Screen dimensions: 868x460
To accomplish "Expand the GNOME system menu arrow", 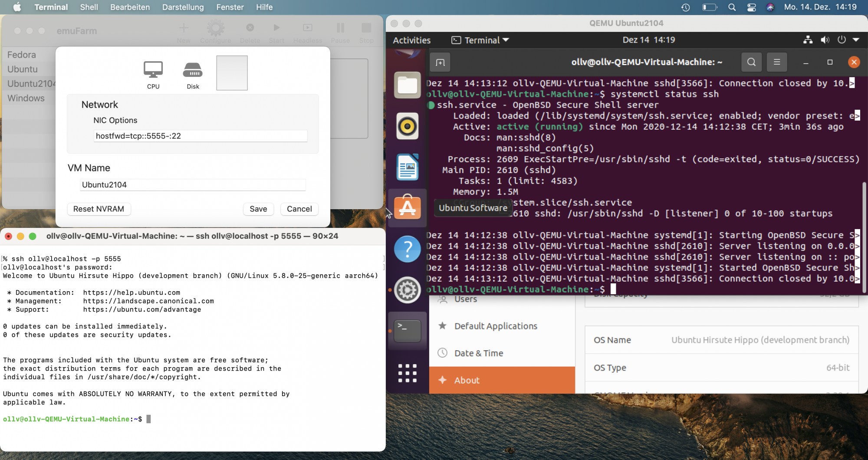I will [x=856, y=40].
